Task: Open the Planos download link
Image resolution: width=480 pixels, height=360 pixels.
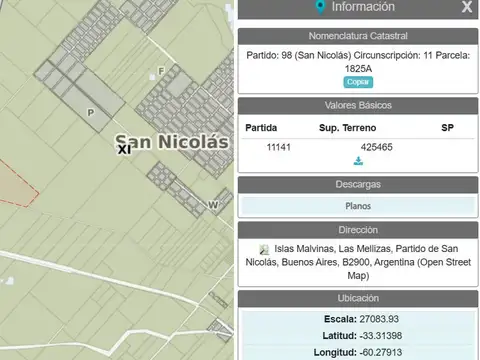Action: pos(358,206)
